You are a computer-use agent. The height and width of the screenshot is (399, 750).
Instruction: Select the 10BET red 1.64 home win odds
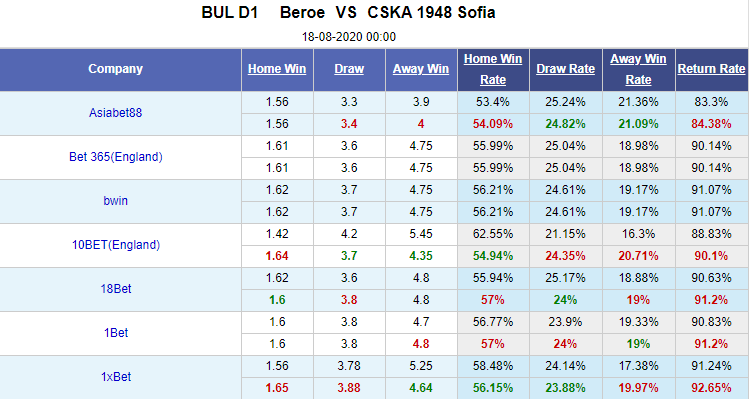point(277,256)
